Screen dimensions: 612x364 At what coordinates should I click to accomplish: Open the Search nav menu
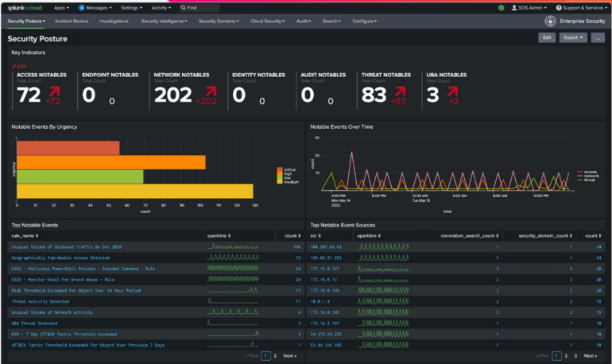[331, 21]
